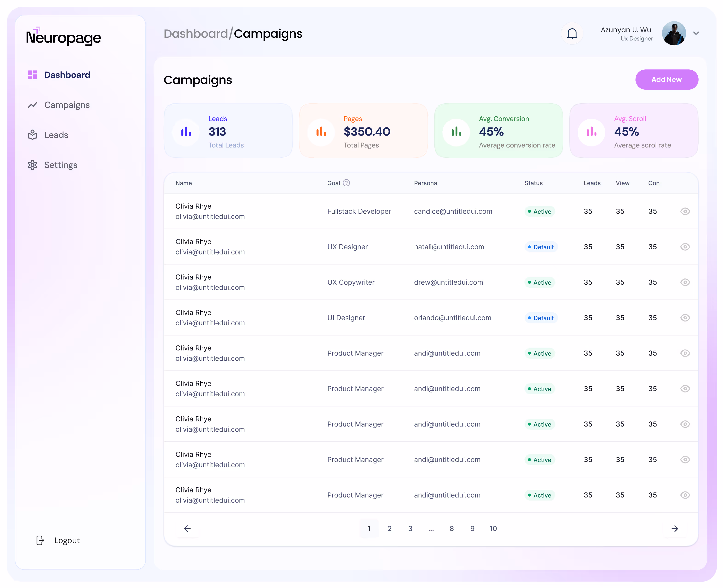Click the Settings gear icon in sidebar
This screenshot has width=723, height=588.
click(x=33, y=165)
